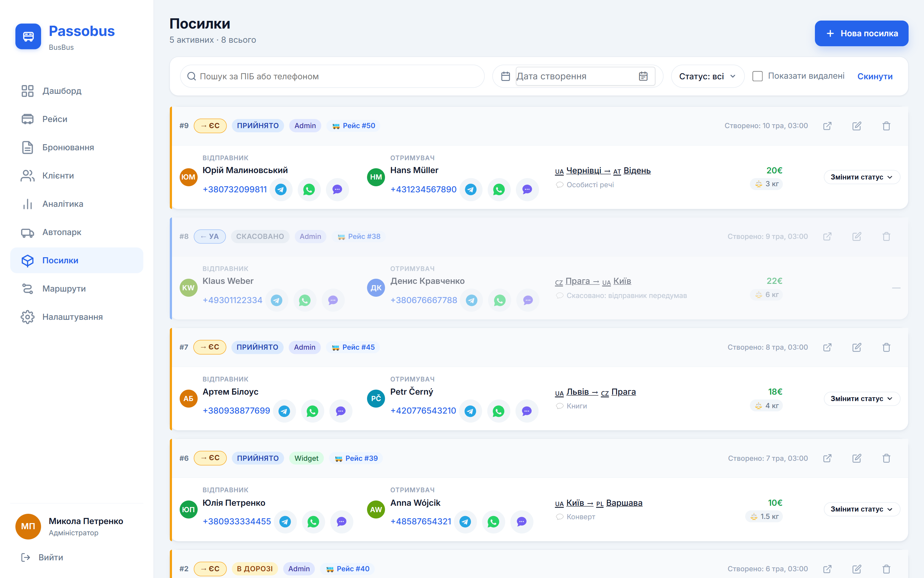
Task: Delete parcel #6 via trash icon
Action: [x=886, y=458]
